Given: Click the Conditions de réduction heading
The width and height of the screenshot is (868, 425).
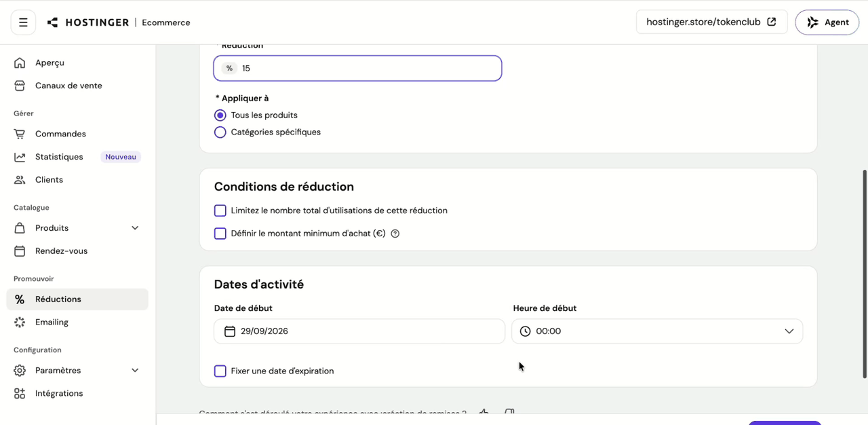Looking at the screenshot, I should [284, 187].
